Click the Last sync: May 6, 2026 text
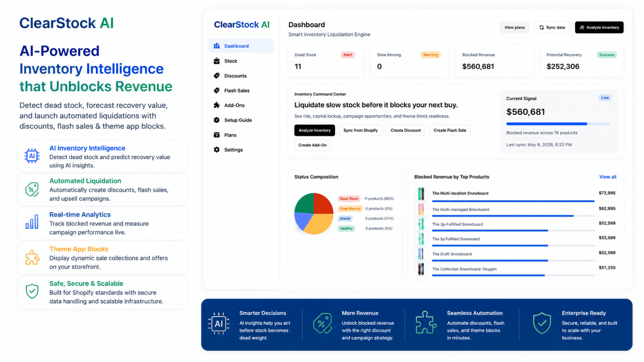This screenshot has width=644, height=362. tap(539, 145)
